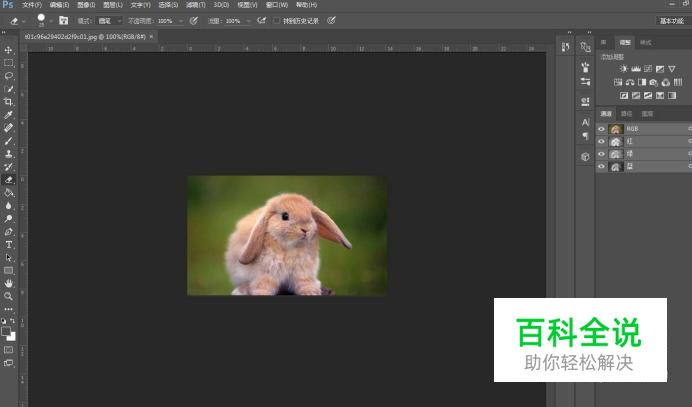
Task: Select the Hand tool
Action: click(x=9, y=284)
